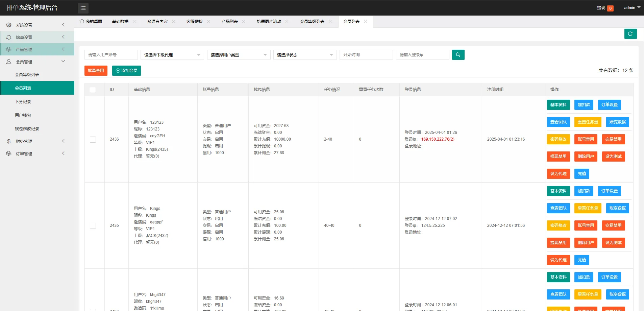
Task: Open 财务管理 via the dollar icon
Action: (x=9, y=141)
